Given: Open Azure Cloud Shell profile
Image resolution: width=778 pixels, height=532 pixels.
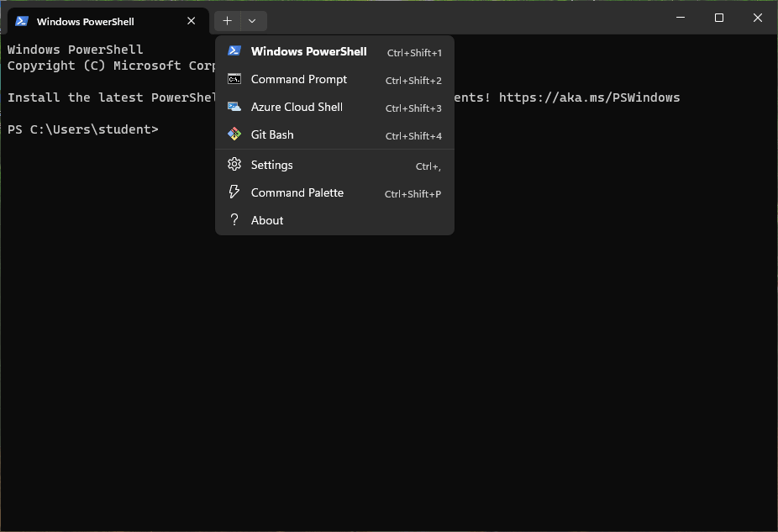Looking at the screenshot, I should 335,108.
